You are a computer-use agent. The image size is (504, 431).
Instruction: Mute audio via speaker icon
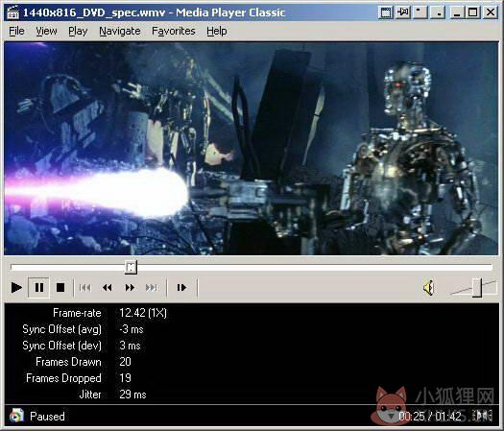(x=429, y=287)
